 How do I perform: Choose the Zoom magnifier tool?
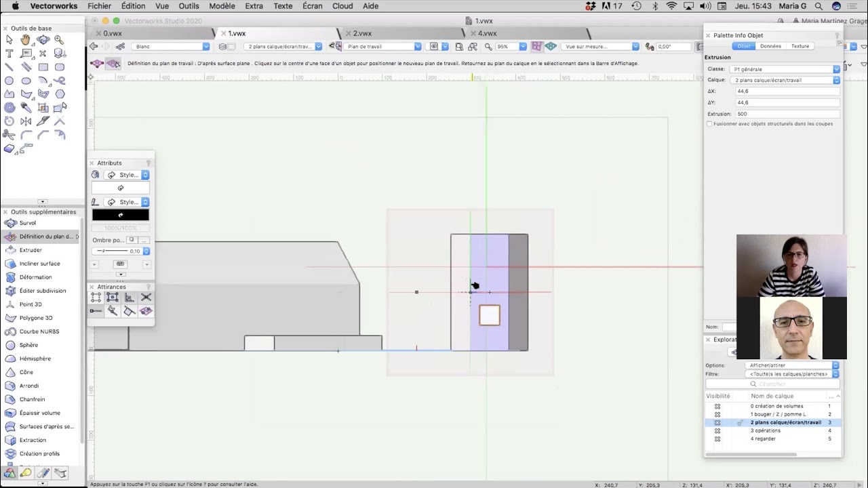pyautogui.click(x=60, y=40)
